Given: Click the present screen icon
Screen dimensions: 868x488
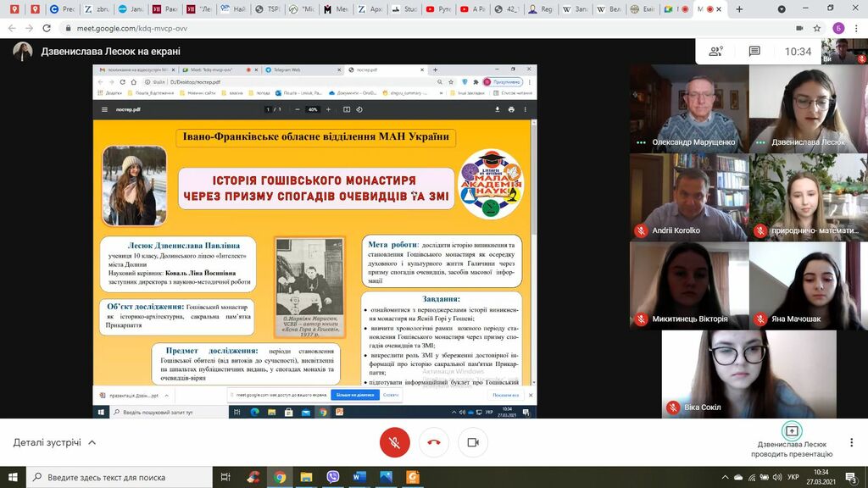Looking at the screenshot, I should click(792, 430).
